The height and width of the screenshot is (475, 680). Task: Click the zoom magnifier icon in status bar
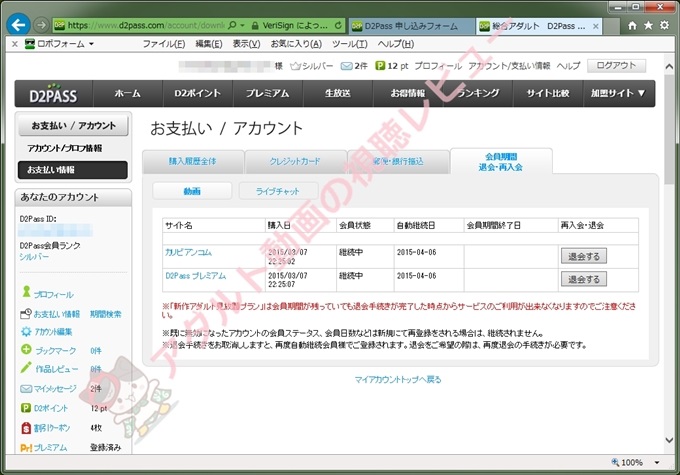615,462
